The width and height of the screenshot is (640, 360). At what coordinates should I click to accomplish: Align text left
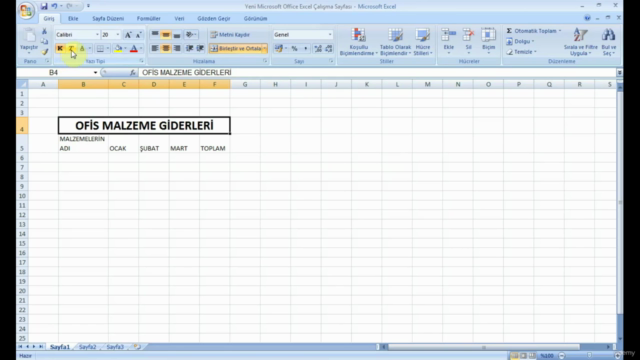(x=155, y=49)
